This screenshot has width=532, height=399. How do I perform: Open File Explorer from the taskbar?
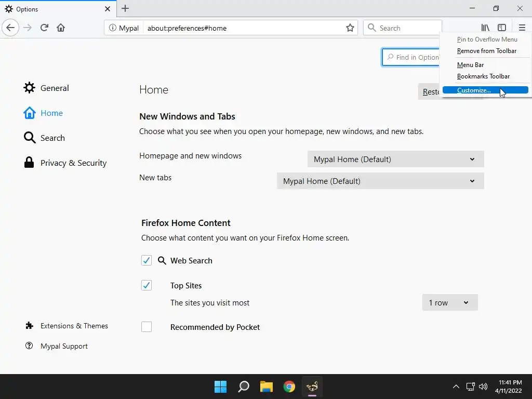[x=267, y=387]
